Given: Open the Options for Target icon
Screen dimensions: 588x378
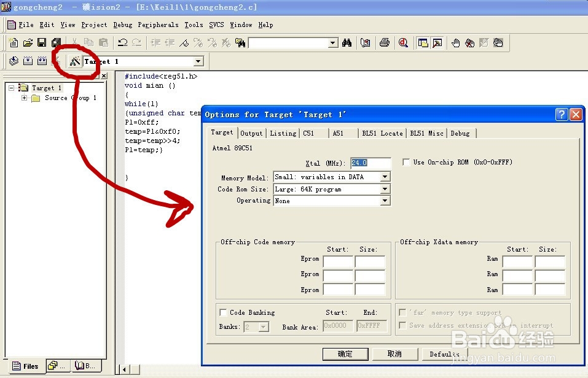Looking at the screenshot, I should [75, 61].
